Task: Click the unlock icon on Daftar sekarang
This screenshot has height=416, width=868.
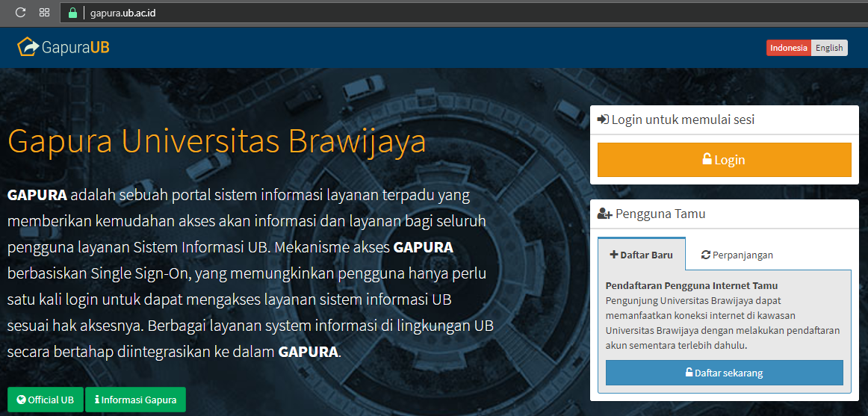Action: 689,372
